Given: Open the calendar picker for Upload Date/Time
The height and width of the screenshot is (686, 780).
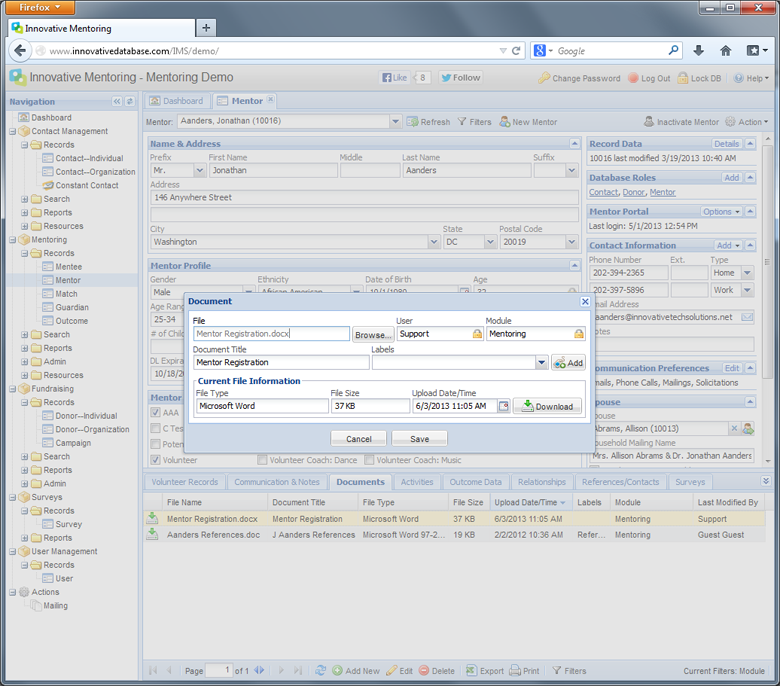Looking at the screenshot, I should pos(504,406).
